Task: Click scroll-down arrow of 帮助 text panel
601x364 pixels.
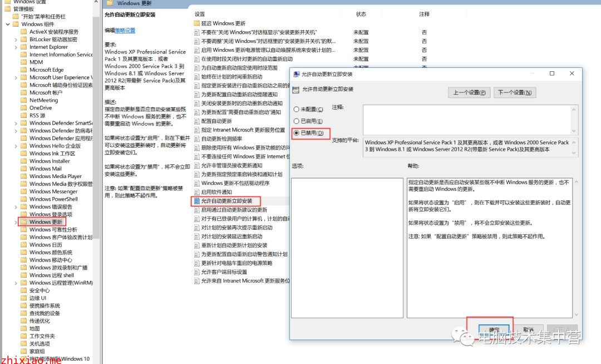Action: (576, 315)
